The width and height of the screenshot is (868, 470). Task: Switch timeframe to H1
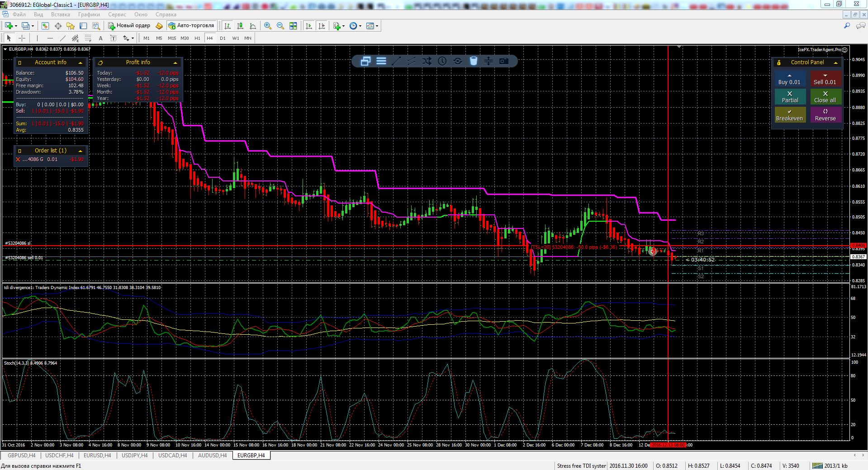197,38
